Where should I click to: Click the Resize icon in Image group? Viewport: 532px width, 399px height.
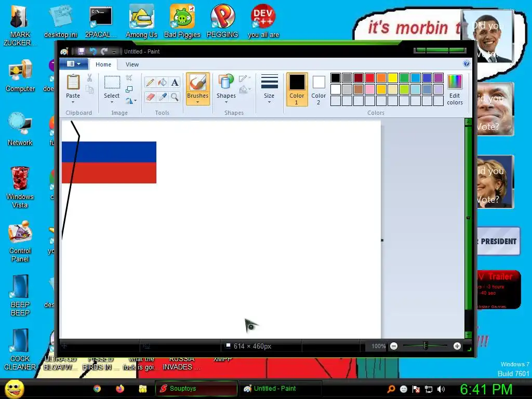click(129, 89)
